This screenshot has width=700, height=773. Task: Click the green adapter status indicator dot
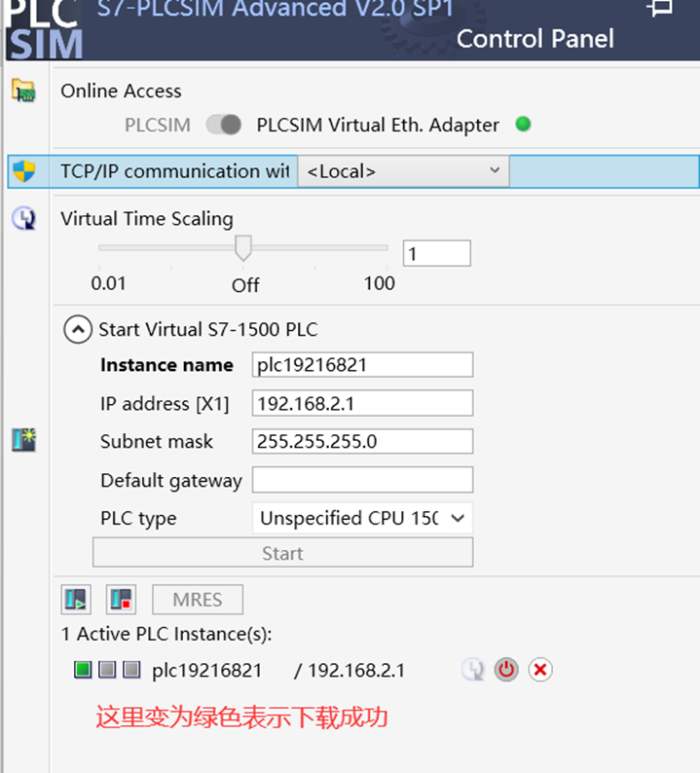click(523, 124)
